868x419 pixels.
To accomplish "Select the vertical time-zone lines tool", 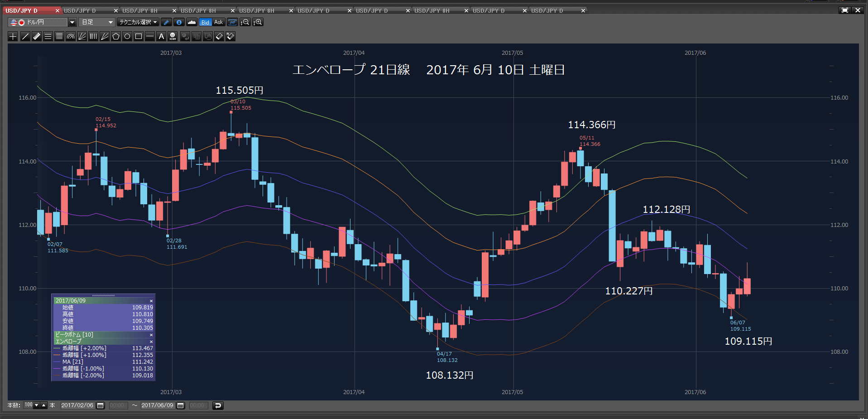I will 93,36.
